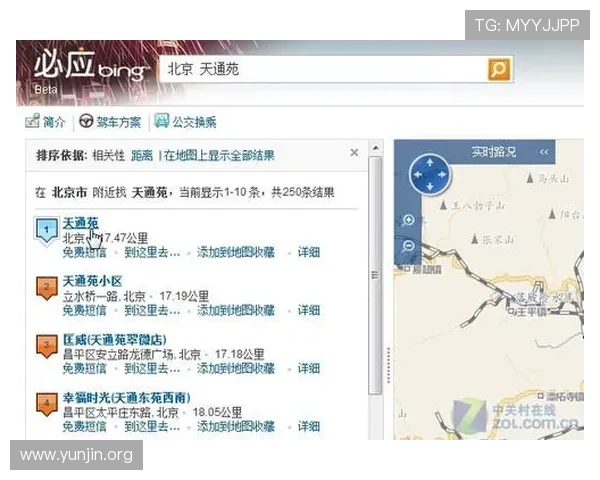Viewport: 600px width, 480px height.
Task: Open the 天通苑小区 result title
Action: pos(92,281)
